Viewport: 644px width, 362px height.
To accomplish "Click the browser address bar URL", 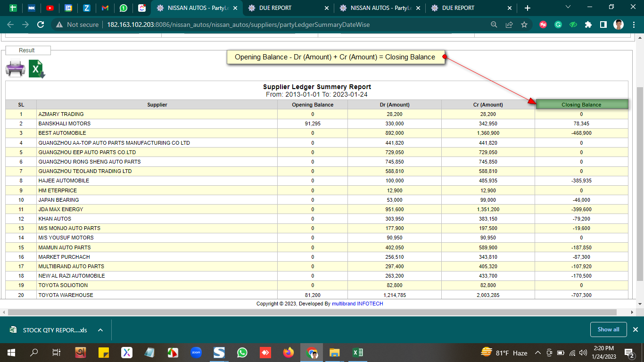I will (238, 25).
